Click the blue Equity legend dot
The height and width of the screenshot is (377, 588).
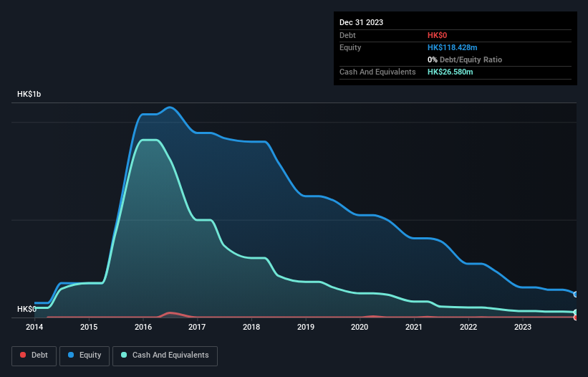(x=71, y=355)
